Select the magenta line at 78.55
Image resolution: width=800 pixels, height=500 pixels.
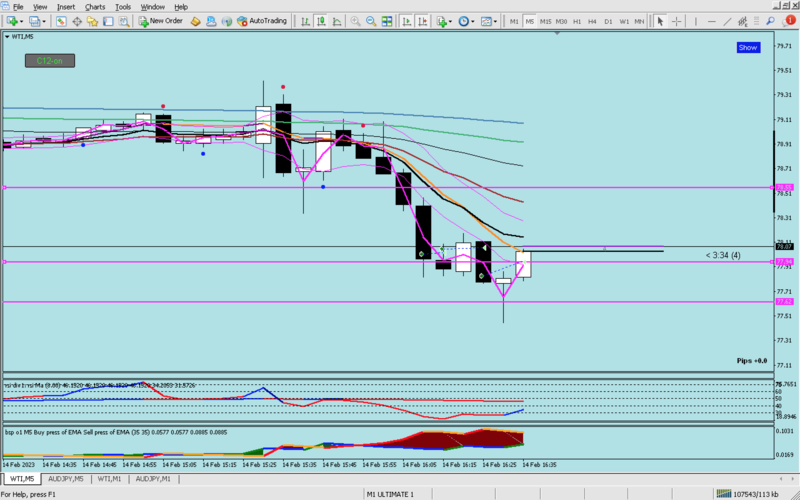click(x=389, y=188)
